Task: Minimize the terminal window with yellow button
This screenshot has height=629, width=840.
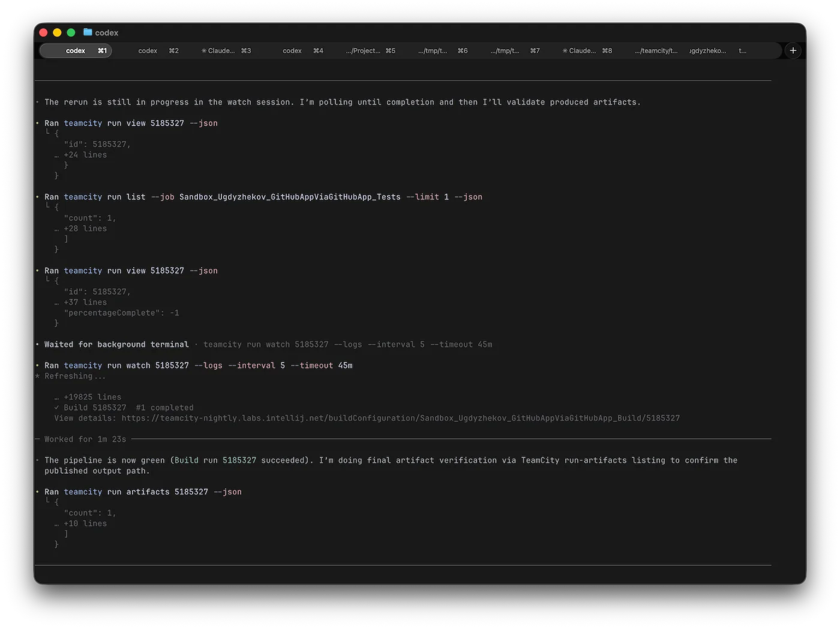Action: click(x=57, y=32)
